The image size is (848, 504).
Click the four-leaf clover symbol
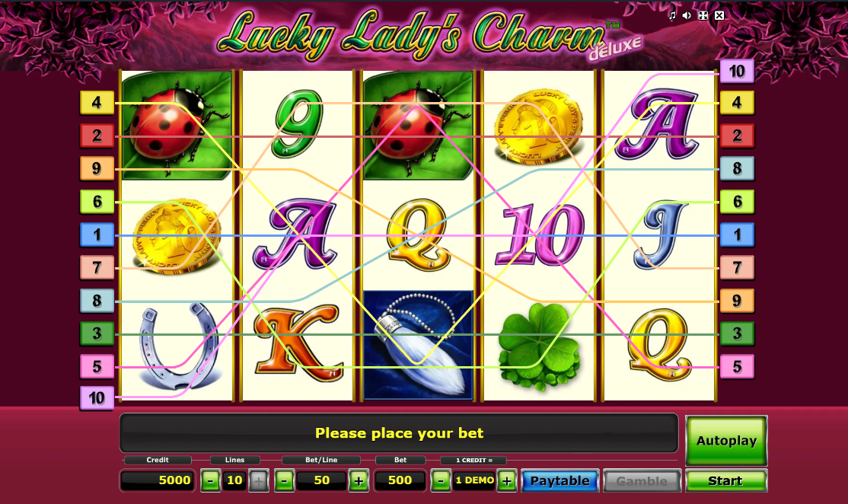click(x=539, y=346)
